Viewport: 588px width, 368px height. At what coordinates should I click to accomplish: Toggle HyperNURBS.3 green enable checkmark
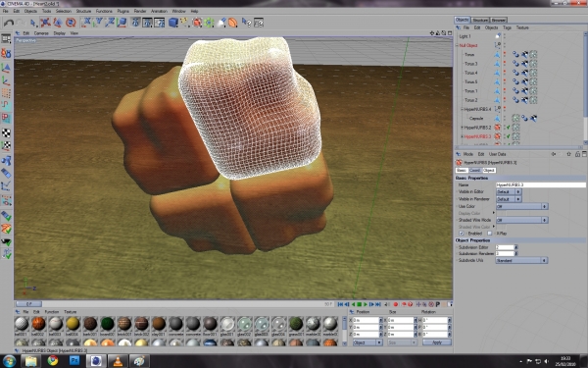[x=508, y=136]
